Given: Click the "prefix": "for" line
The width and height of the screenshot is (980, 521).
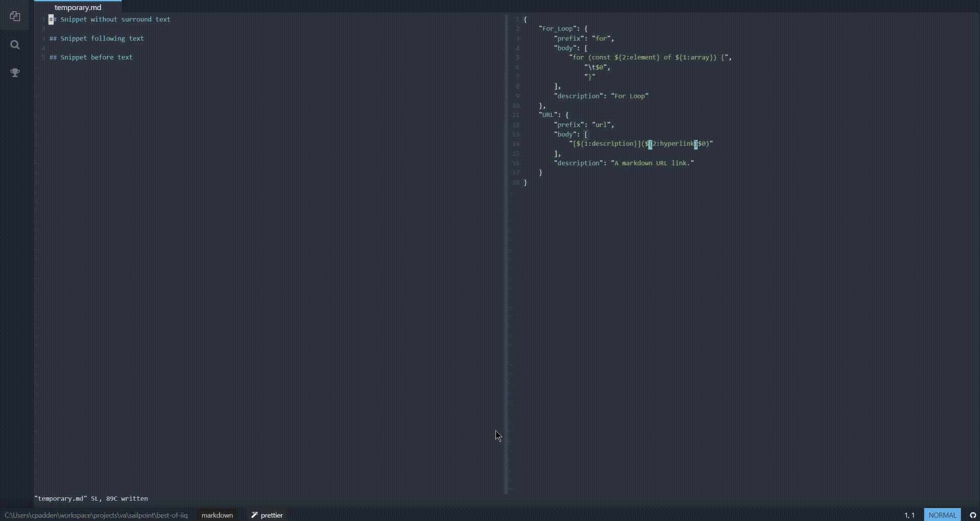Looking at the screenshot, I should click(x=584, y=38).
